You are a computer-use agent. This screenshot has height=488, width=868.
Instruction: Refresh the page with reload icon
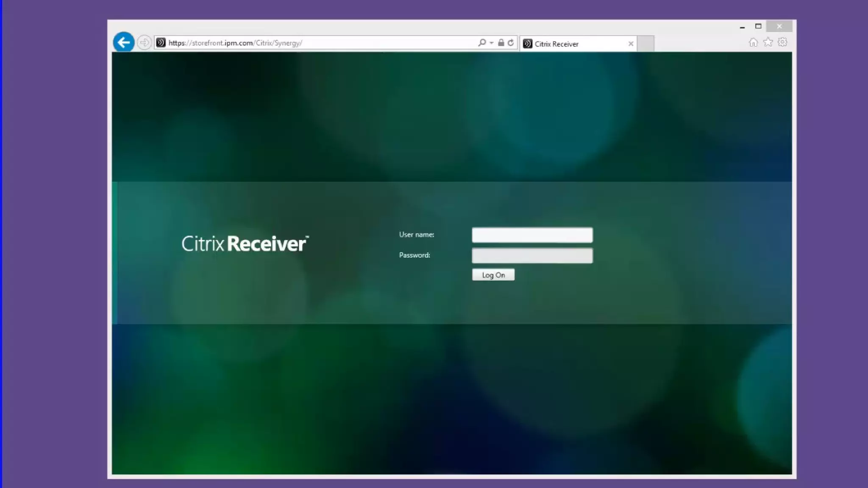[x=511, y=42]
